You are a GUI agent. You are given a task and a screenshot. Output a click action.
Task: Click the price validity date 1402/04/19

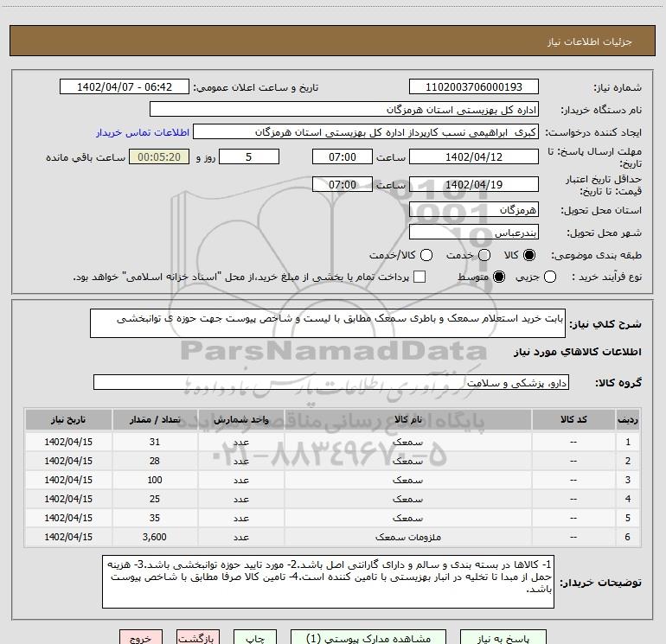coord(474,184)
